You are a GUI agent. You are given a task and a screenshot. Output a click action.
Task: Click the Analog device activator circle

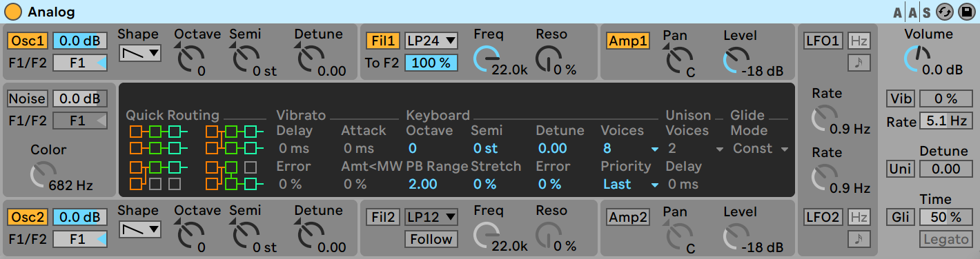13,12
